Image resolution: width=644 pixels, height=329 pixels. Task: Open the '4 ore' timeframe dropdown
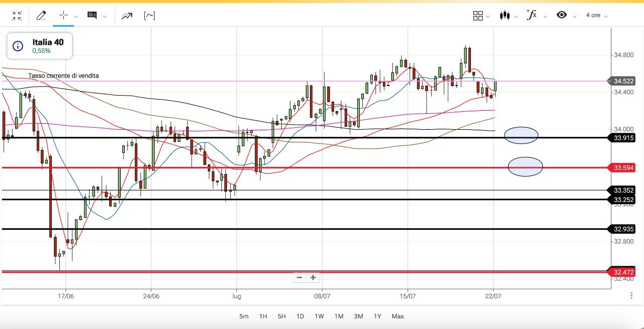tap(597, 16)
